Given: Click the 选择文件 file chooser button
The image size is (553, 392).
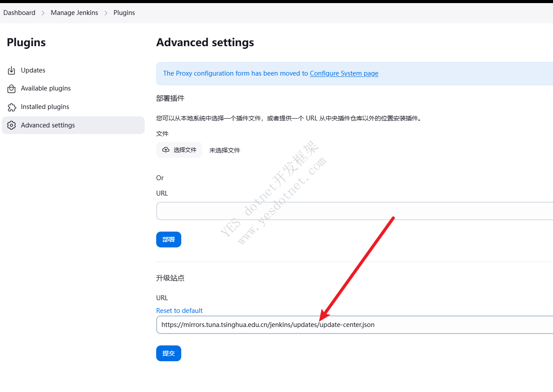Looking at the screenshot, I should tap(179, 150).
